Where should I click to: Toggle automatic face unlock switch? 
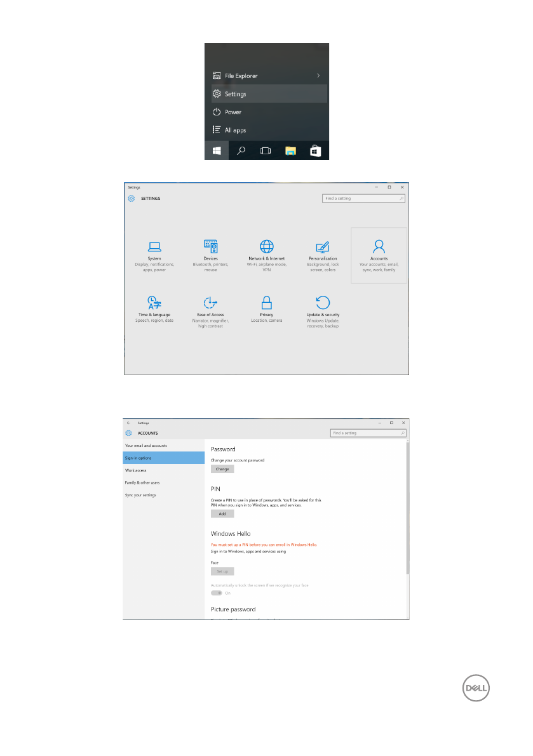217,593
